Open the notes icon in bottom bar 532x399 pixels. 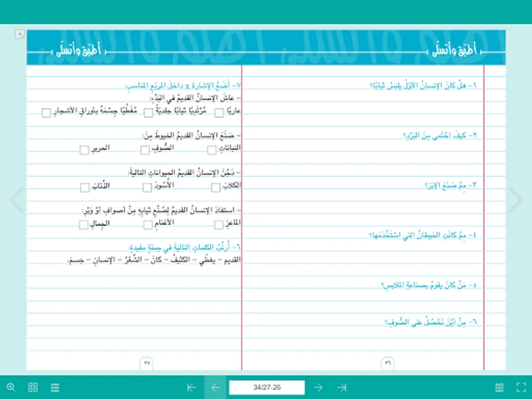pos(500,387)
